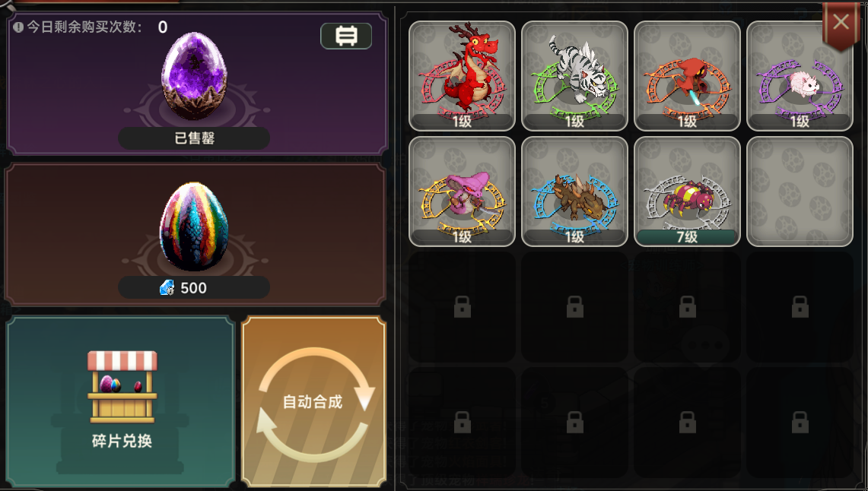This screenshot has height=491, width=868.
Task: Select the pink fluffy sheep pet
Action: point(800,76)
